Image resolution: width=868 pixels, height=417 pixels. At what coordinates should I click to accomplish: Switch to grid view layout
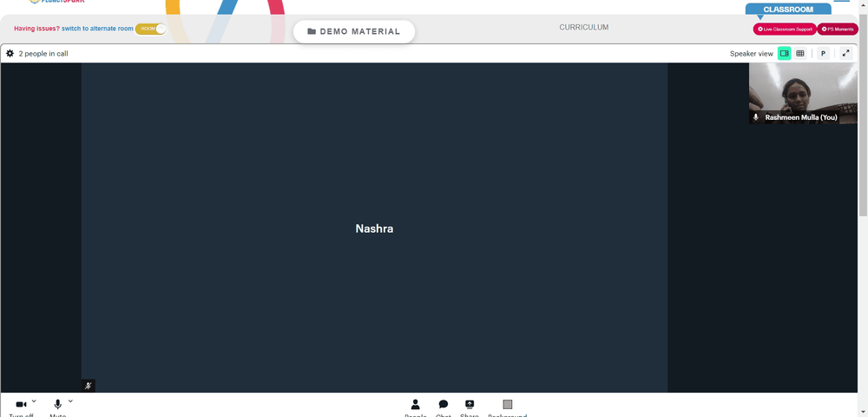coord(800,53)
